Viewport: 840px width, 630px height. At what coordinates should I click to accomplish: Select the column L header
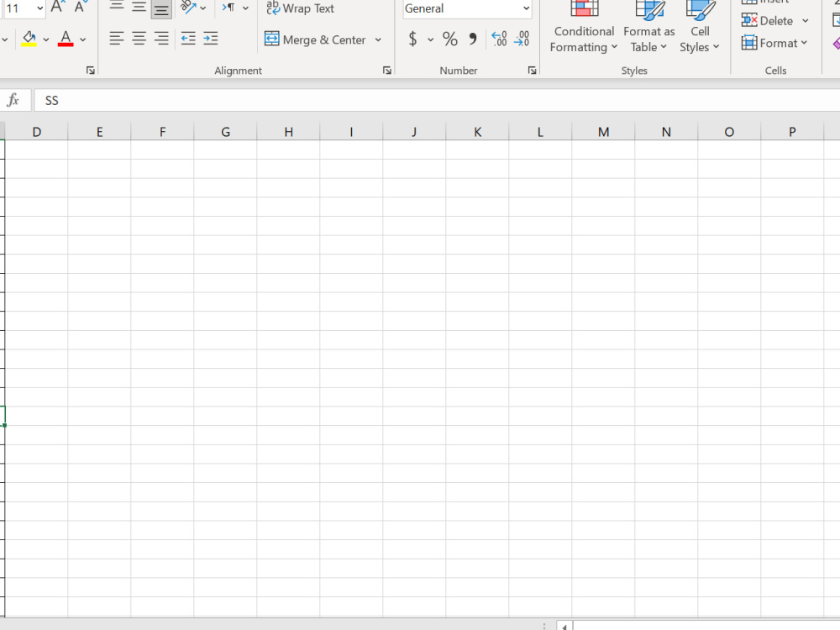[x=540, y=132]
